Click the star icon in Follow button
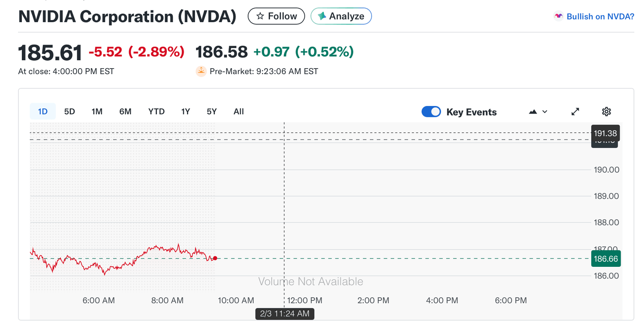Image resolution: width=644 pixels, height=325 pixels. [x=260, y=16]
